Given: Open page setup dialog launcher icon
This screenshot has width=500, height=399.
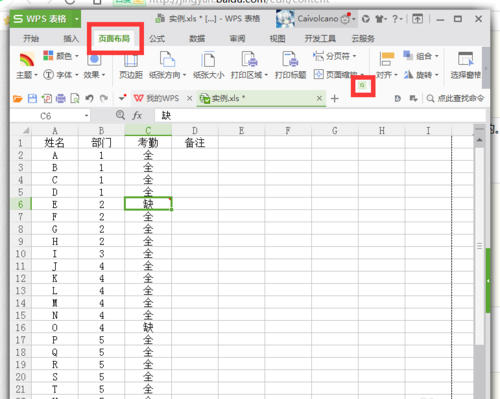Looking at the screenshot, I should (362, 85).
